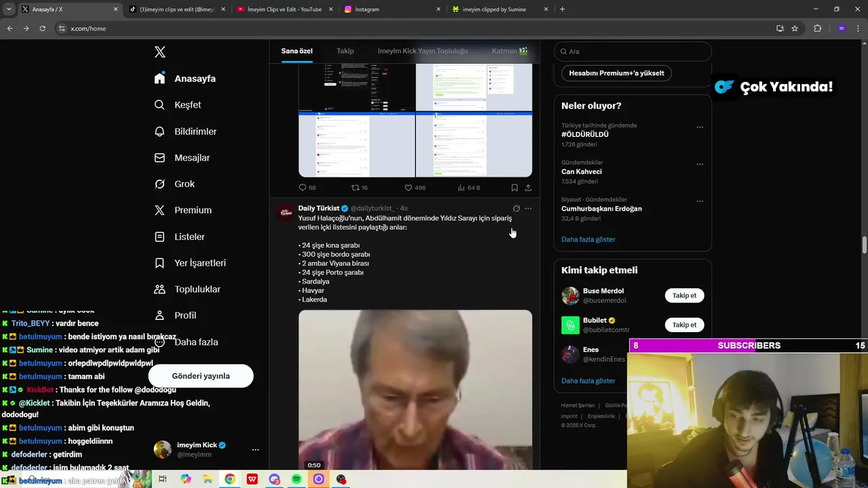Open the Hizmet Şartları footer link
The width and height of the screenshot is (868, 488).
578,405
